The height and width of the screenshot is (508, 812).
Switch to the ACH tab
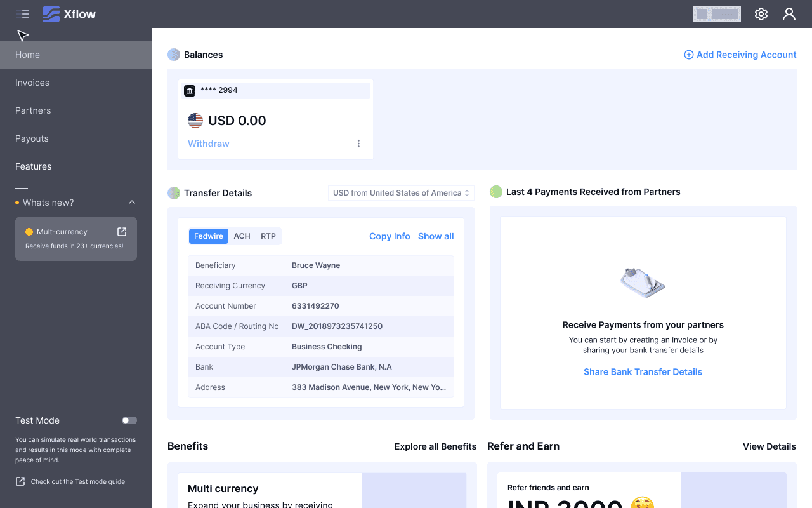pos(242,236)
